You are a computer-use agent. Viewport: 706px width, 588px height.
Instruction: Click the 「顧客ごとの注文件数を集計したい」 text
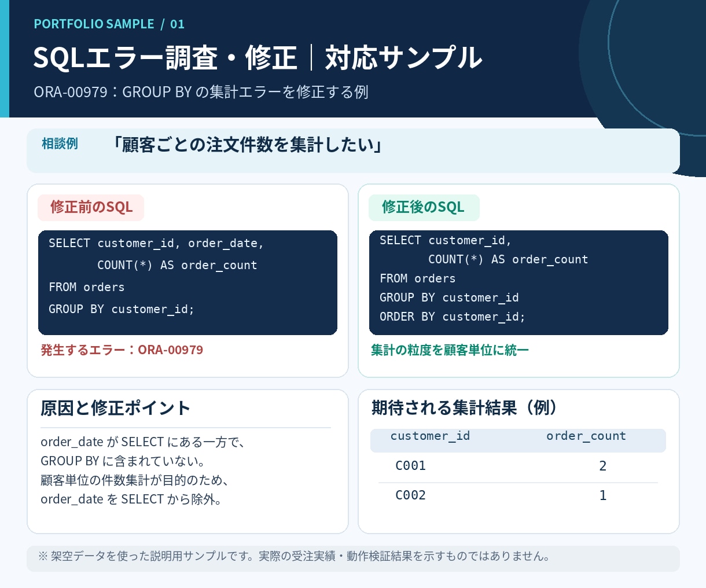coord(247,145)
